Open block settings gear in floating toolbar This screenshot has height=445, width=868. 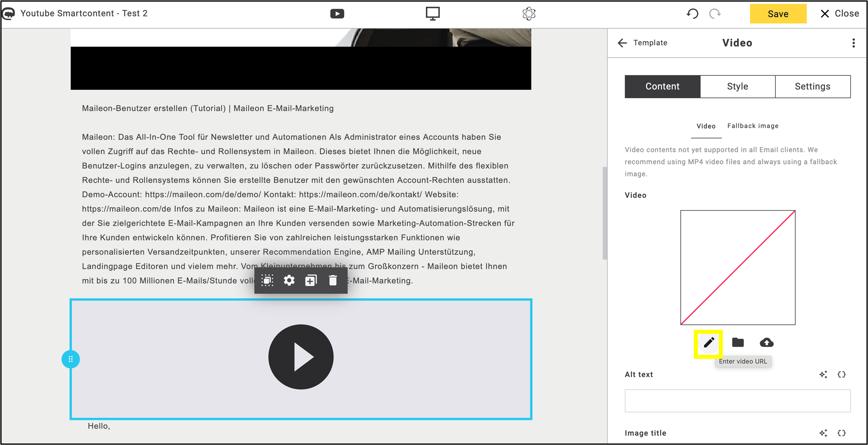tap(289, 280)
